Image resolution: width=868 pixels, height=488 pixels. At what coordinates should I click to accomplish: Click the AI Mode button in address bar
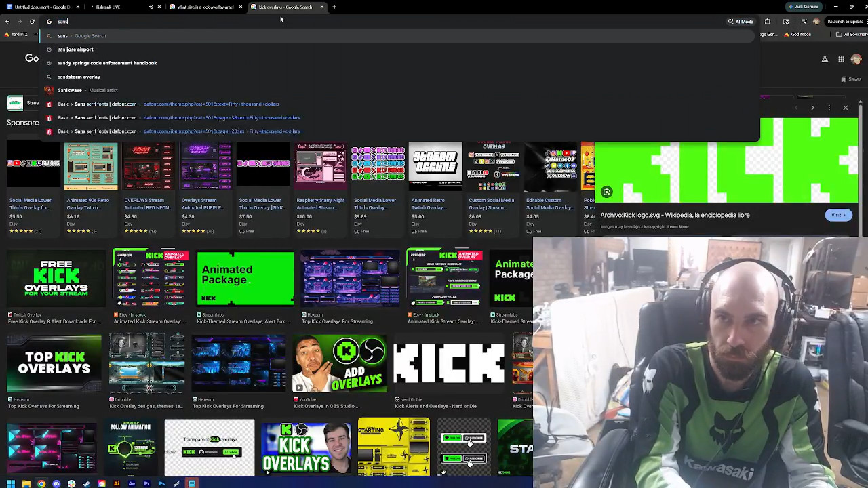(741, 22)
